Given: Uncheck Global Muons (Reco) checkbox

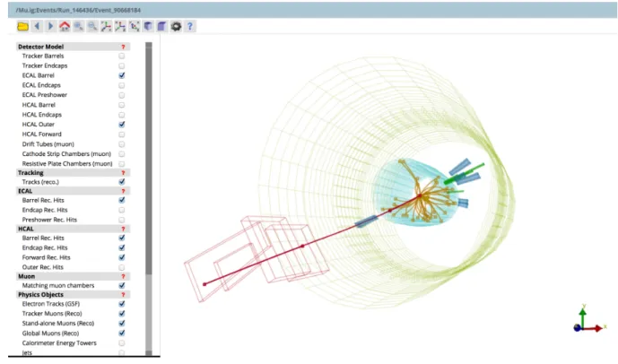Looking at the screenshot, I should tap(122, 334).
